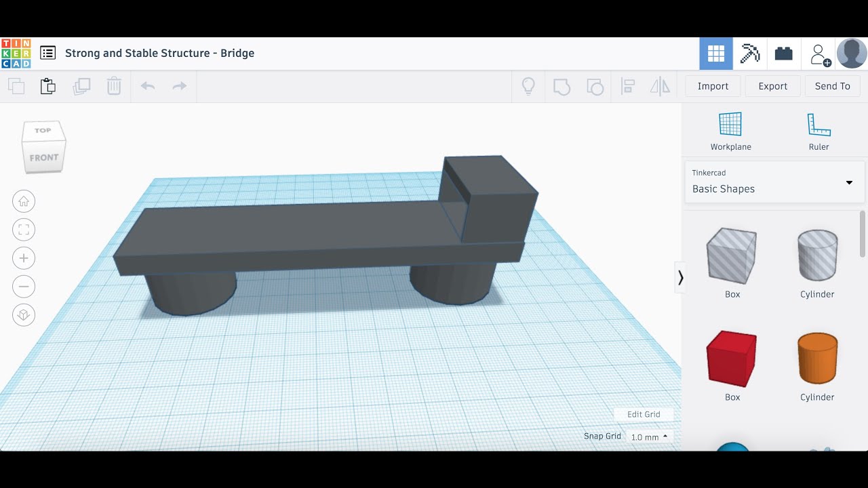The width and height of the screenshot is (868, 488).
Task: Select the right cylinder support
Action: (x=453, y=285)
